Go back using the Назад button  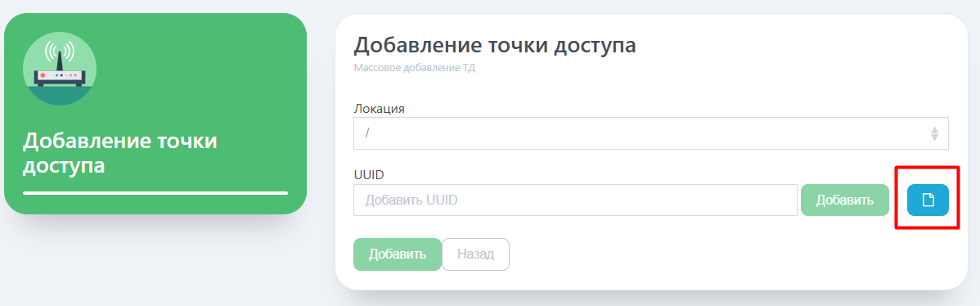point(475,254)
